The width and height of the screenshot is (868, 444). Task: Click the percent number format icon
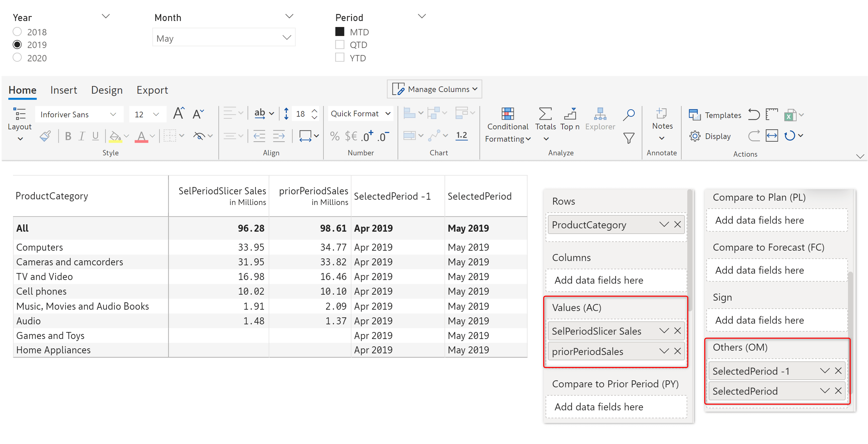[334, 136]
